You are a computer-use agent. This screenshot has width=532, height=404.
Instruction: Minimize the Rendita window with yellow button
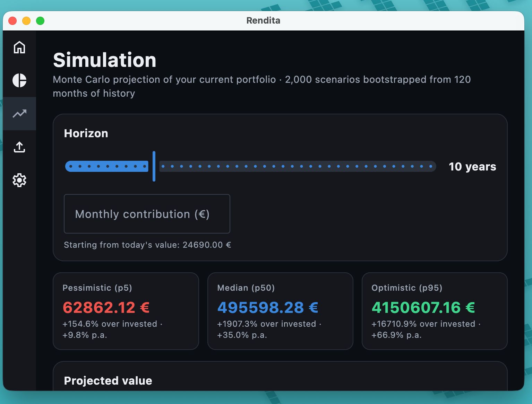tap(26, 21)
